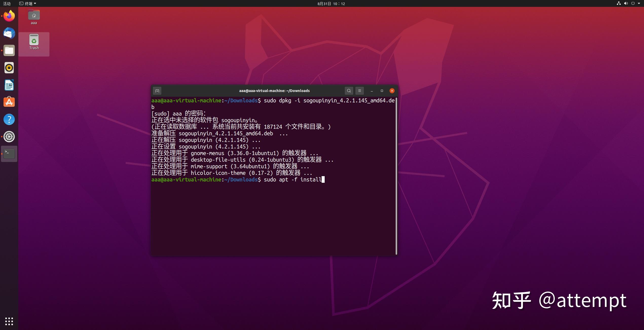Open Ubuntu Software store in the dock
Image resolution: width=644 pixels, height=330 pixels.
click(9, 102)
